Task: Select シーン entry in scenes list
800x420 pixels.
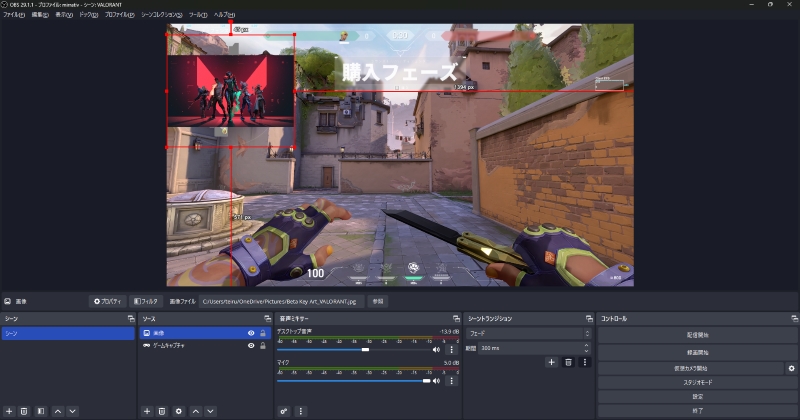Action: [68, 333]
